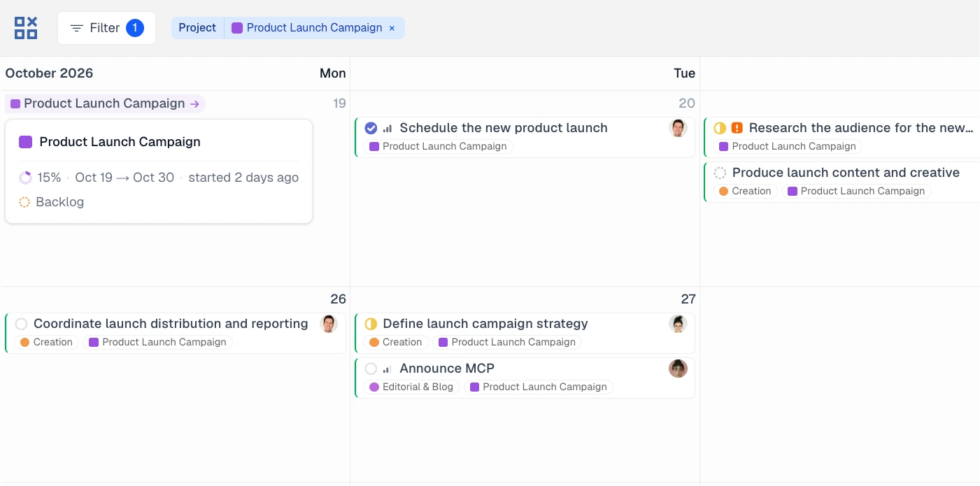The image size is (980, 486).
Task: Click the Product Launch Campaign popup title
Action: [x=120, y=142]
